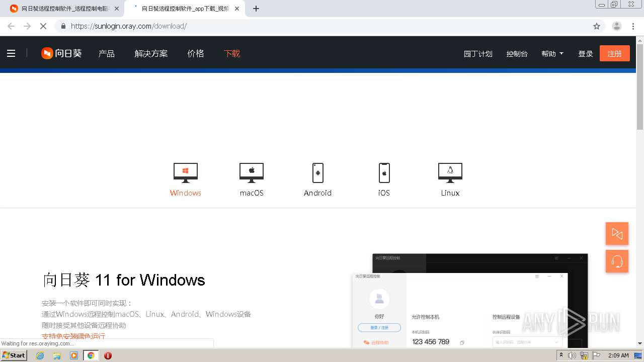The image size is (644, 362).
Task: Click Chrome icon in taskbar
Action: tap(91, 355)
